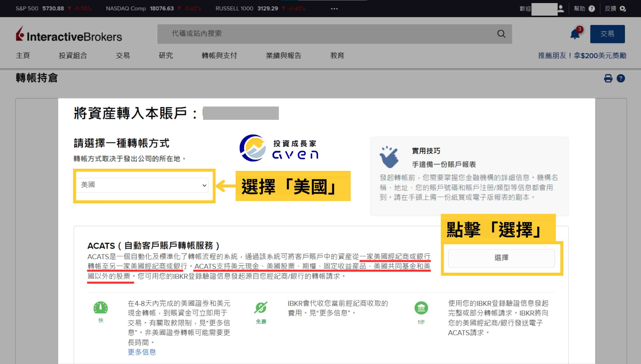Click the user profile icon
Viewport: 641px width, 364px height.
pos(561,8)
